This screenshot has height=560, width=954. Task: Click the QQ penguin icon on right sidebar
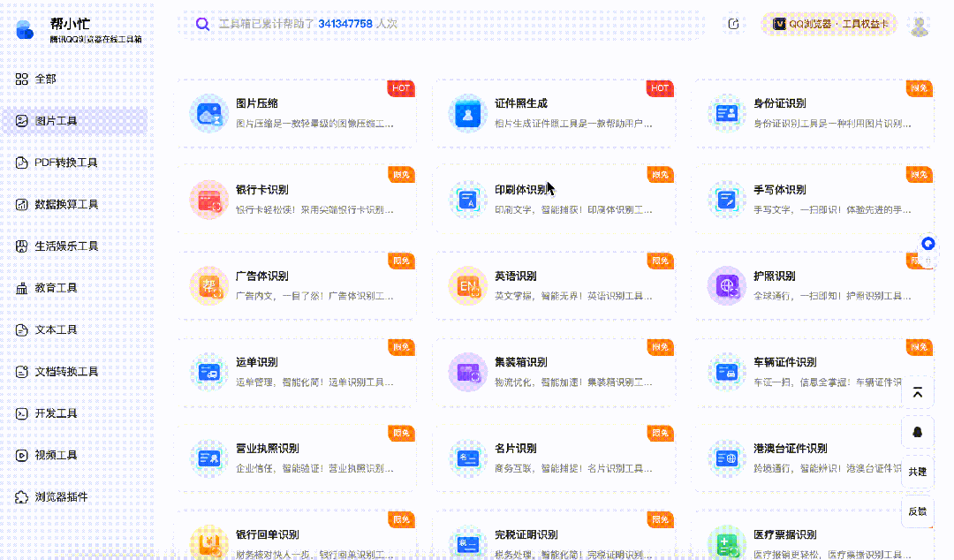point(917,432)
